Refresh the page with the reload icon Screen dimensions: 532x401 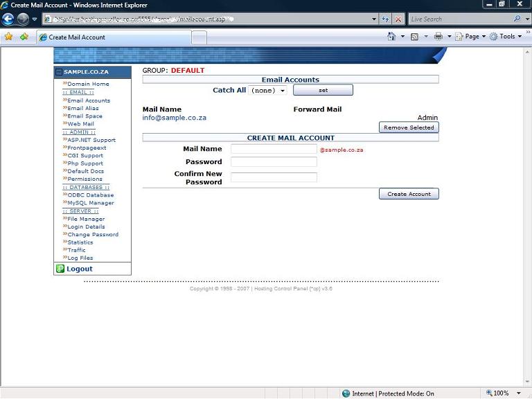tap(386, 19)
